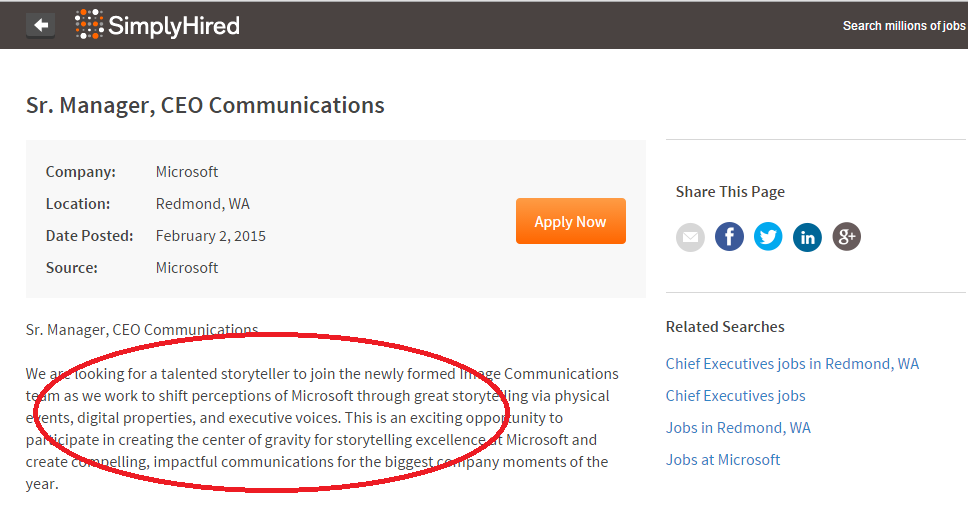Open the Chief Executives jobs link
The height and width of the screenshot is (518, 968).
tap(735, 396)
